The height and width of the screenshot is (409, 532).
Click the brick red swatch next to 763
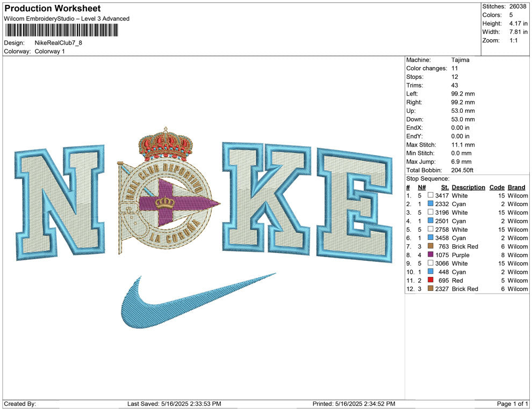[430, 246]
